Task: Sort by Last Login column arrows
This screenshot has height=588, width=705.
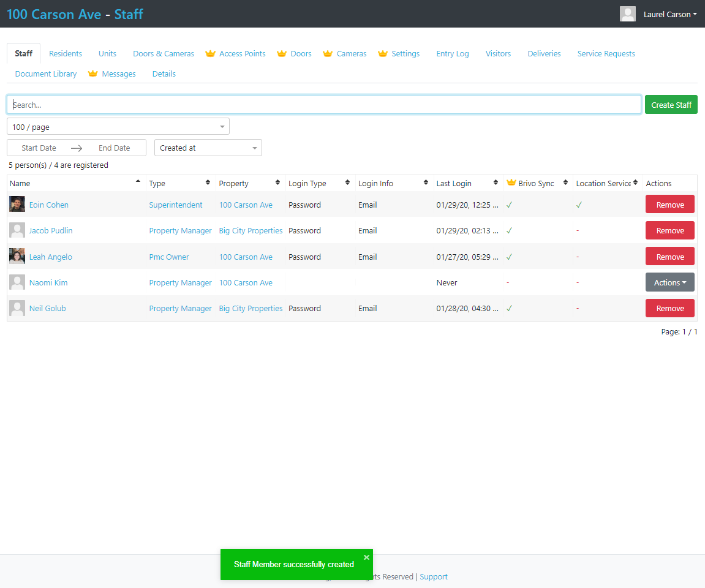Action: click(x=496, y=183)
